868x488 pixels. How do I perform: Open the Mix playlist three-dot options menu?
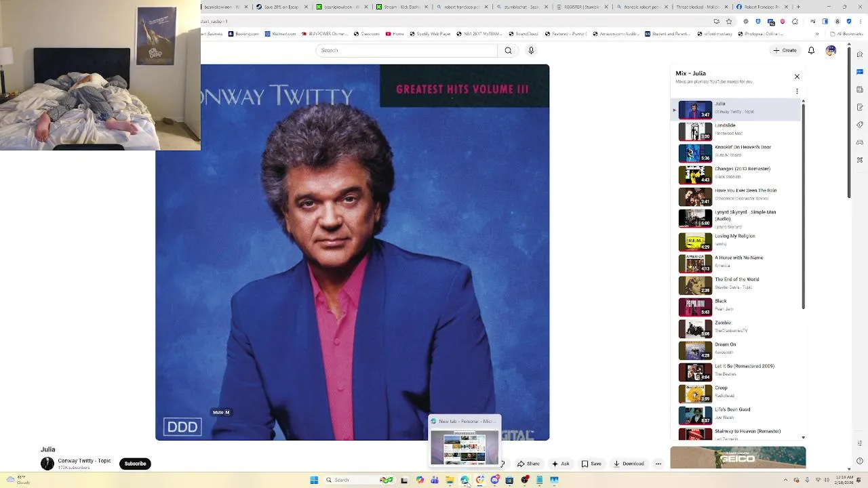point(797,91)
